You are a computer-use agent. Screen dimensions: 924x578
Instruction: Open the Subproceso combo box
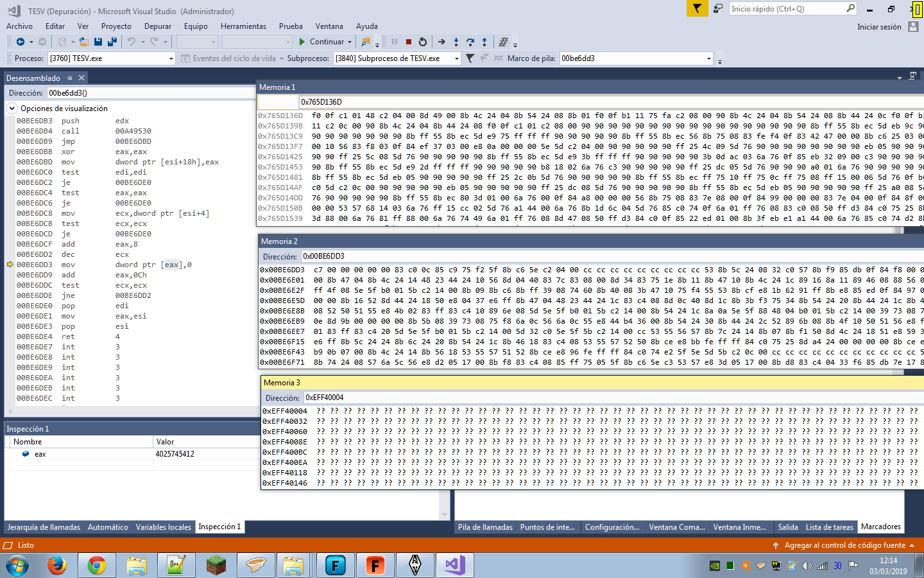click(x=397, y=58)
